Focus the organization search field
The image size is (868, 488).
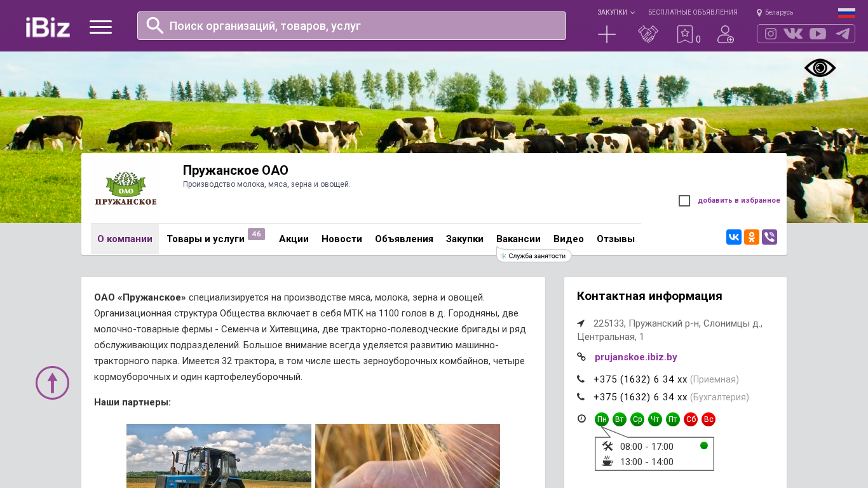[x=351, y=26]
